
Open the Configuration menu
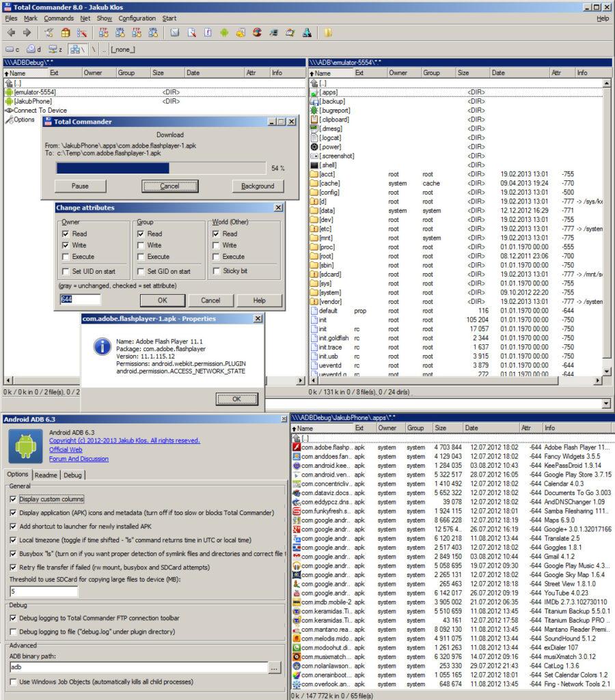point(137,18)
